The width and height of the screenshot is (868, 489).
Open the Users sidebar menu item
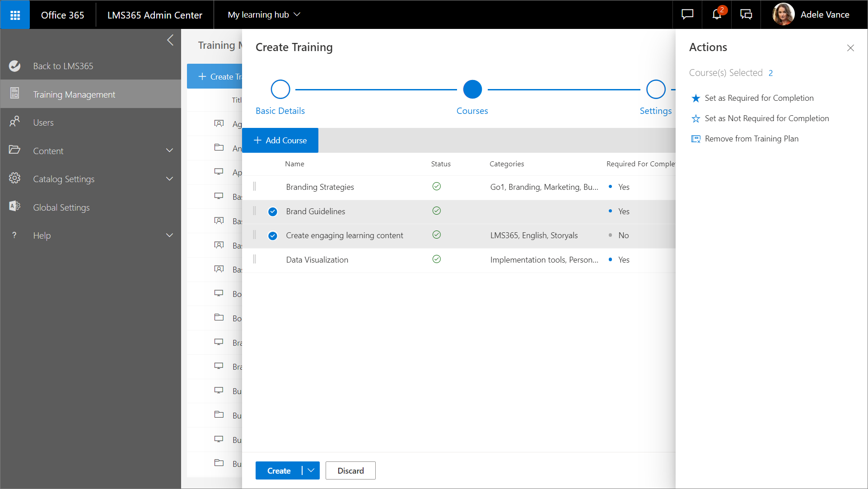tap(43, 122)
